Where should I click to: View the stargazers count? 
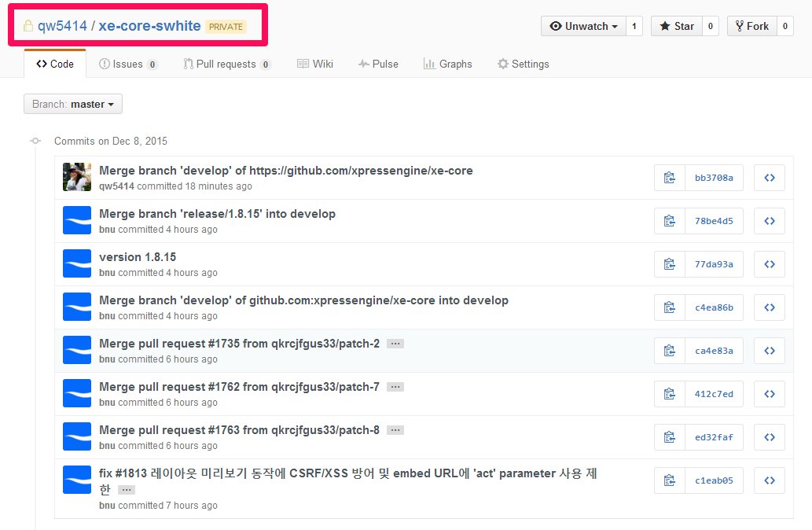coord(711,26)
